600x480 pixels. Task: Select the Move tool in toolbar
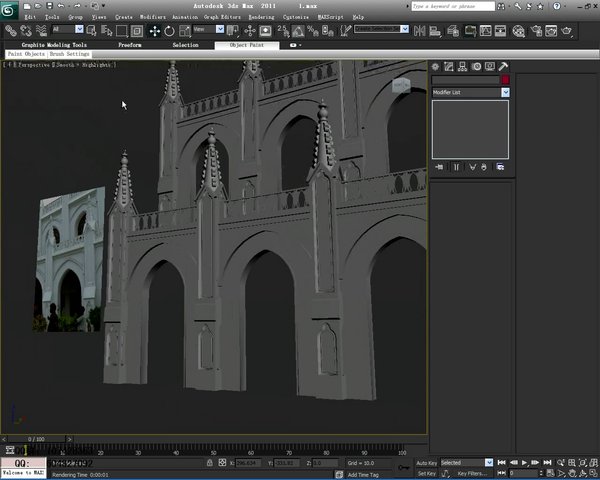155,31
